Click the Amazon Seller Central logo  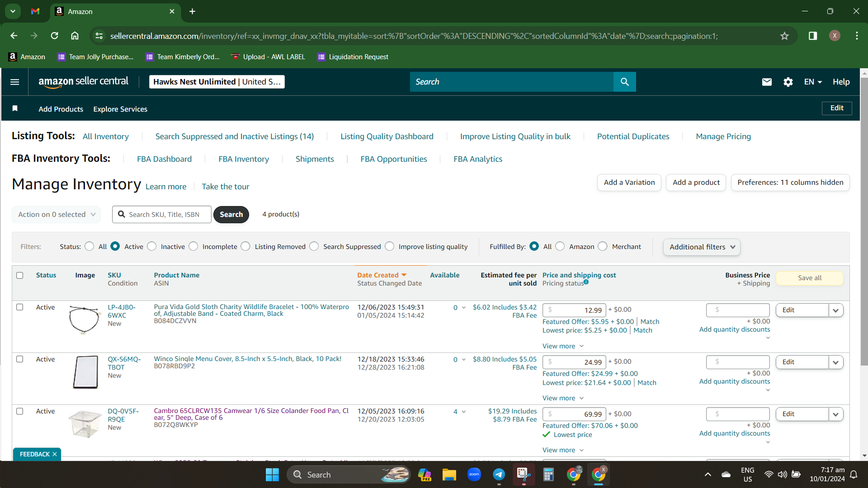(x=83, y=82)
